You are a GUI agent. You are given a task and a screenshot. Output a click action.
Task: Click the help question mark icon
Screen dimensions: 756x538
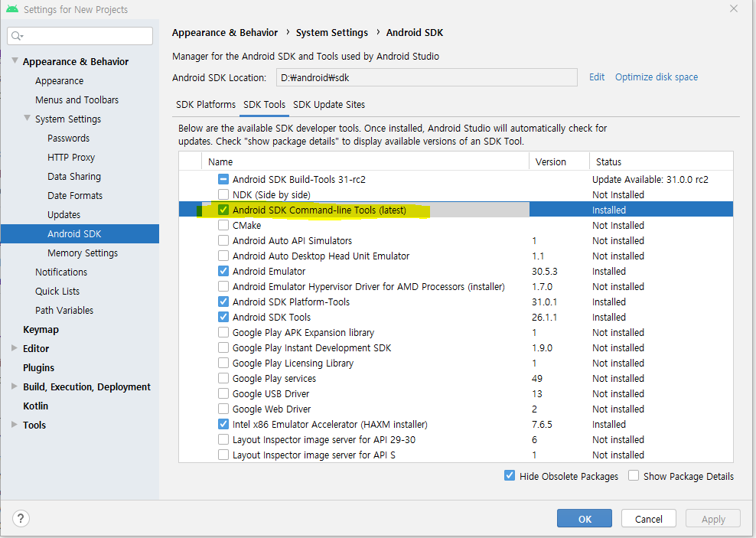[x=20, y=518]
